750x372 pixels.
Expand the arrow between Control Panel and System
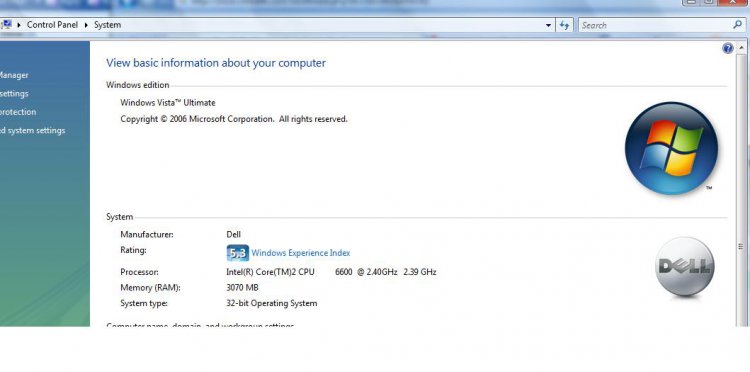(x=86, y=25)
